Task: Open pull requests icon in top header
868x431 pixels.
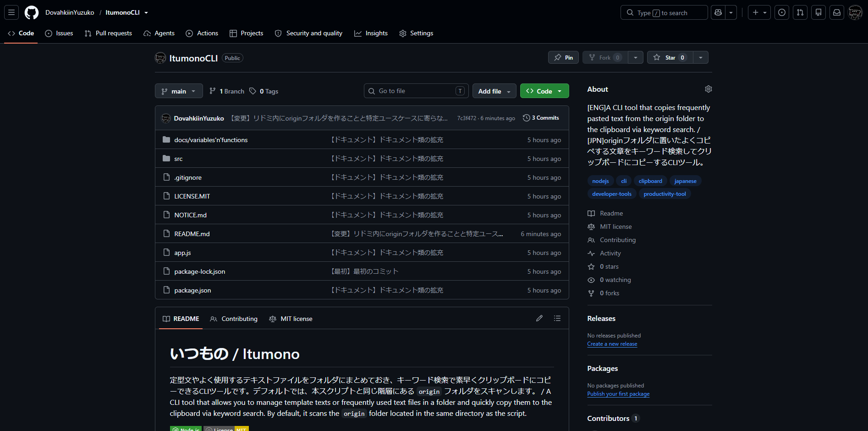Action: (x=800, y=12)
